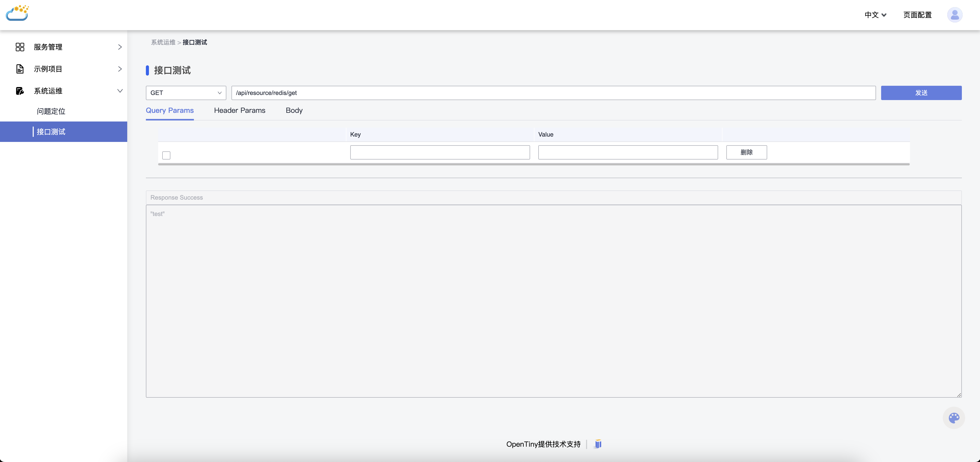The image size is (980, 462).
Task: Expand the 示例项目 menu chevron
Action: [x=120, y=69]
